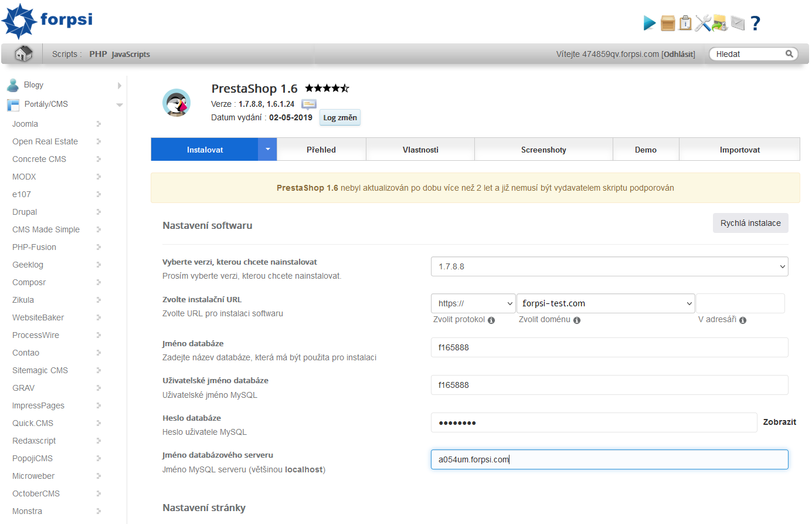Click the info icon next to Zvolit doménu
This screenshot has height=524, width=812.
pos(577,320)
